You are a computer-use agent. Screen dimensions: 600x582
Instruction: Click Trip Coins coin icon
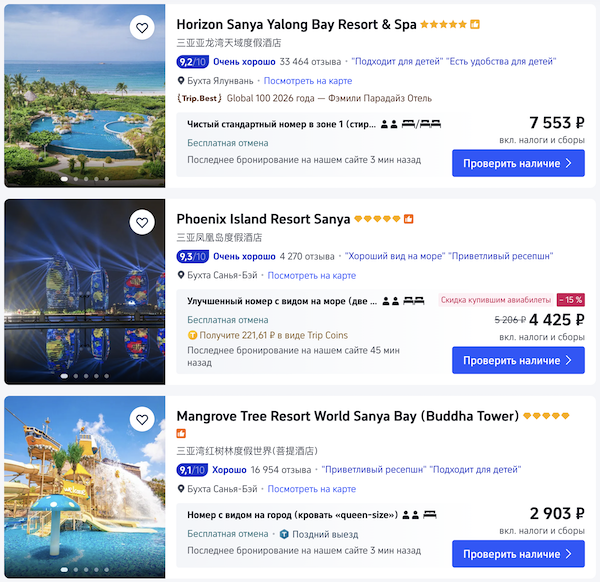(x=192, y=335)
